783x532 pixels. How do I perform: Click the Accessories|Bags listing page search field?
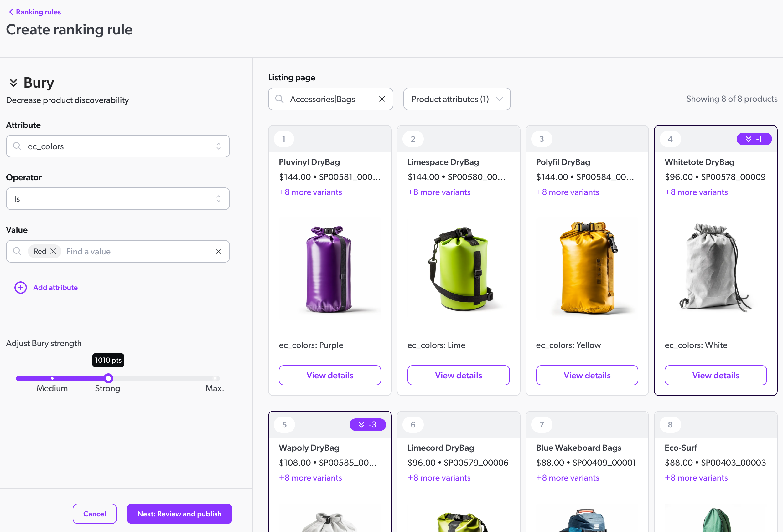(330, 99)
